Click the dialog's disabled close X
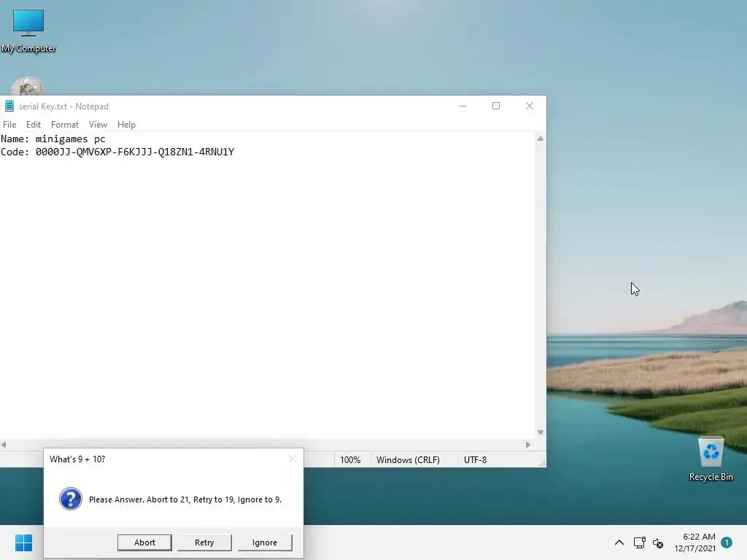This screenshot has height=560, width=747. pyautogui.click(x=292, y=459)
